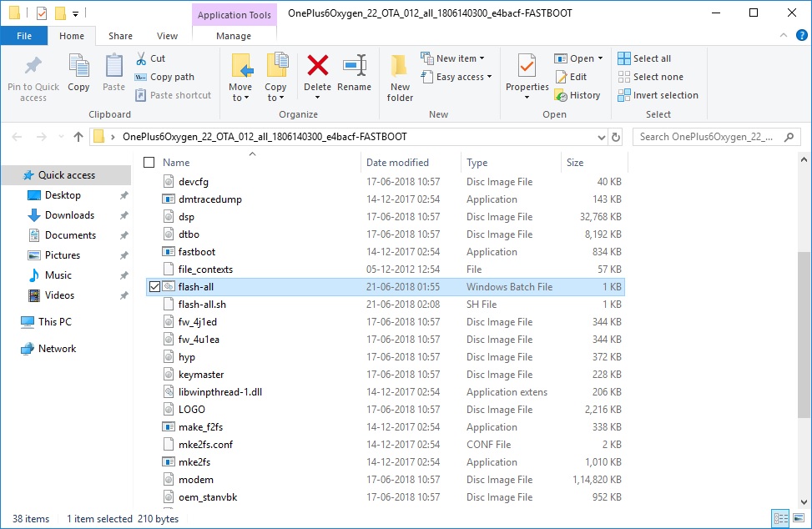The image size is (812, 529).
Task: Click Invert selection in the ribbon
Action: click(658, 95)
